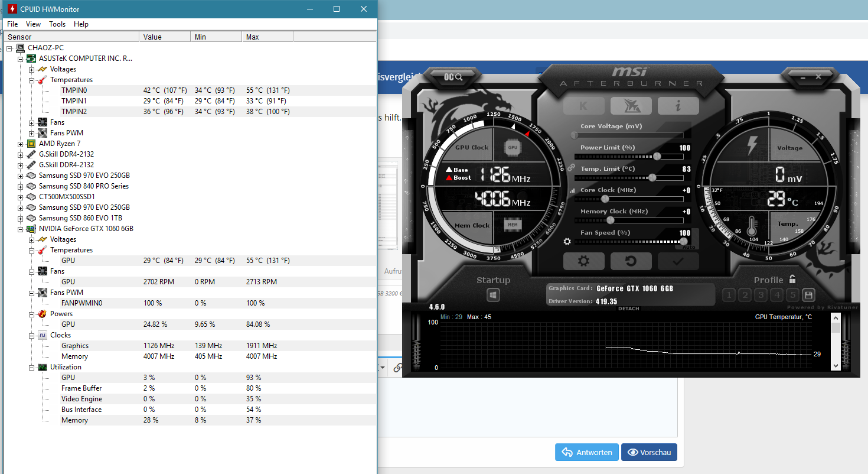Expand the motherboard Voltages node
The image size is (868, 474).
[31, 69]
